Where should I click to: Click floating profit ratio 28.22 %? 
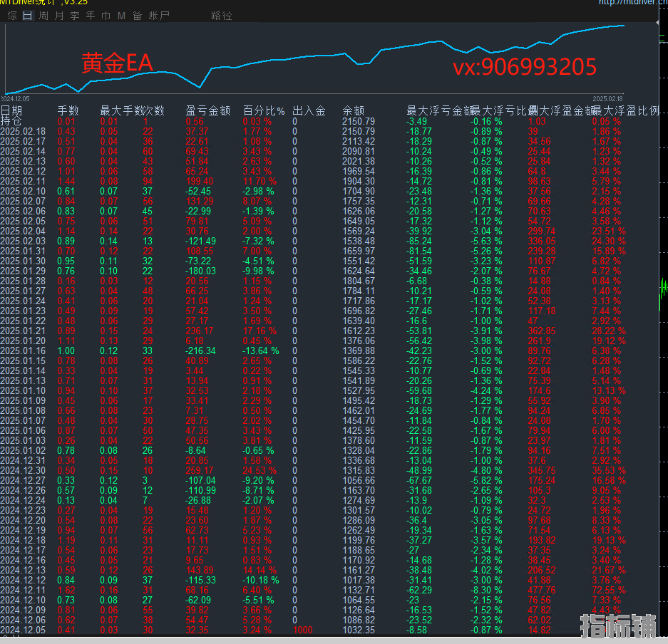click(x=609, y=331)
